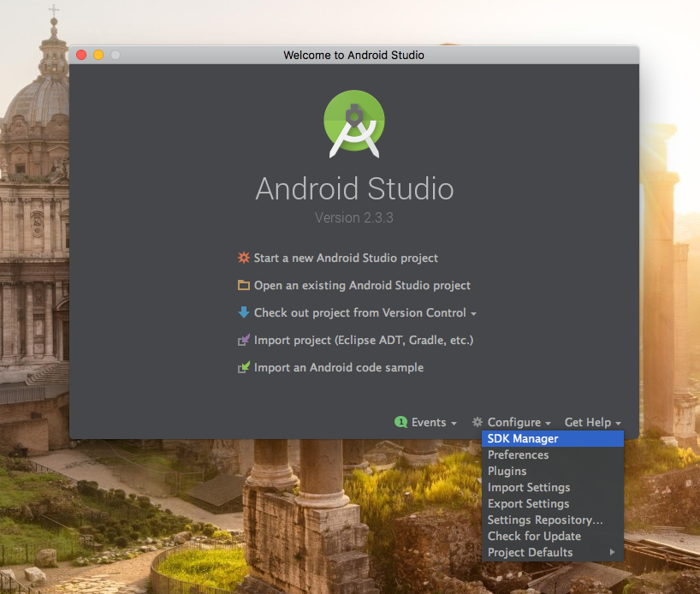Click the orange starburst new project icon
Image resolution: width=700 pixels, height=594 pixels.
pos(244,258)
